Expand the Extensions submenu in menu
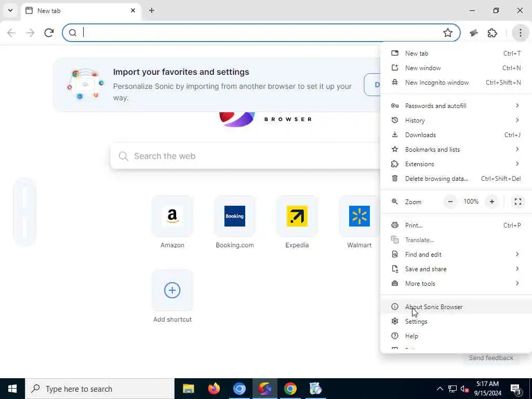532x399 pixels. click(x=456, y=164)
